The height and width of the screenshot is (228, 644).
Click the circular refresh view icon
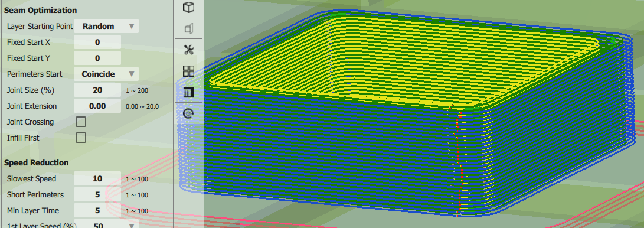[x=188, y=113]
